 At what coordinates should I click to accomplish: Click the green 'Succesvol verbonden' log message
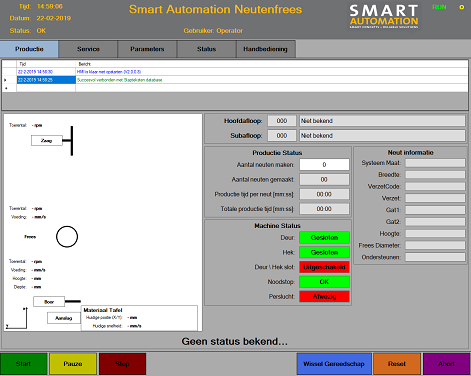coord(120,80)
